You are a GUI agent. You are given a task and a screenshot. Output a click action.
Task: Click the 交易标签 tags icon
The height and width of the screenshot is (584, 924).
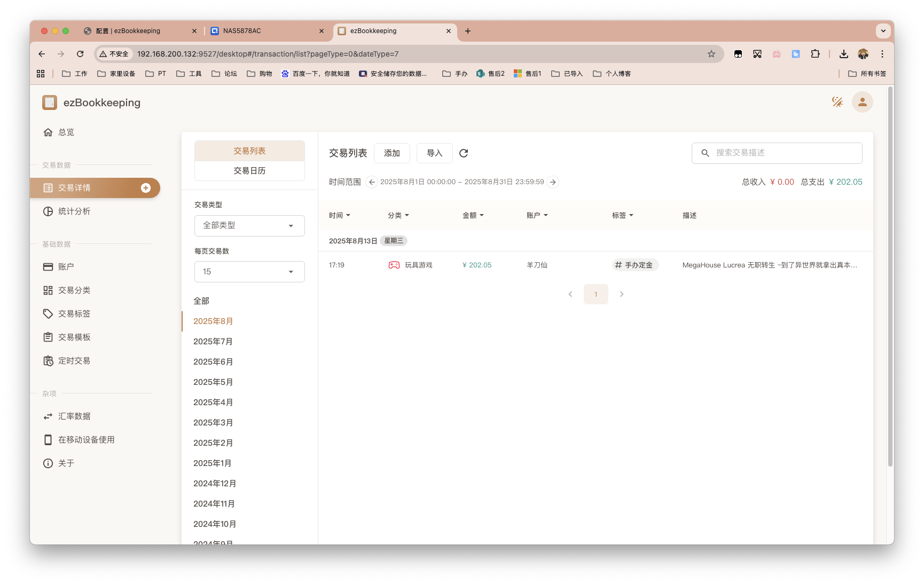pyautogui.click(x=48, y=313)
